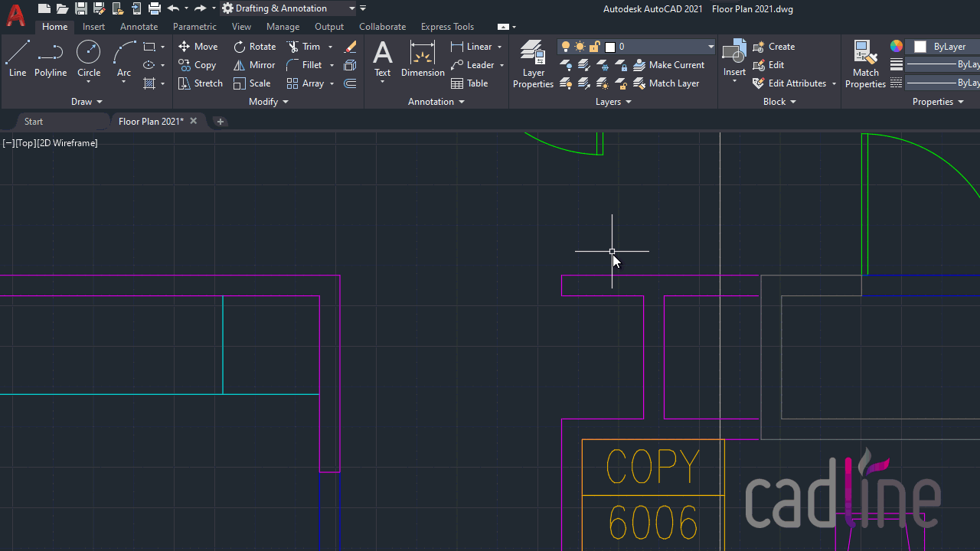Toggle layer 0 on/off light bulb
Image resolution: width=980 pixels, height=551 pixels.
tap(567, 47)
